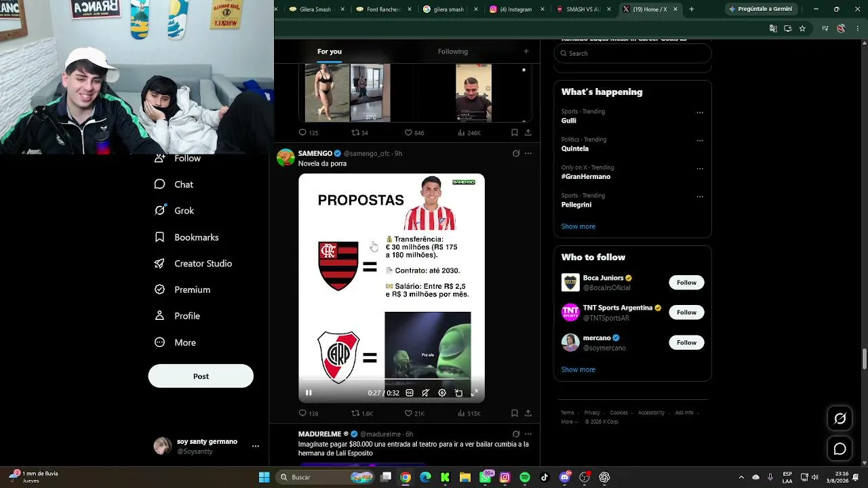Unmute the video

[426, 393]
